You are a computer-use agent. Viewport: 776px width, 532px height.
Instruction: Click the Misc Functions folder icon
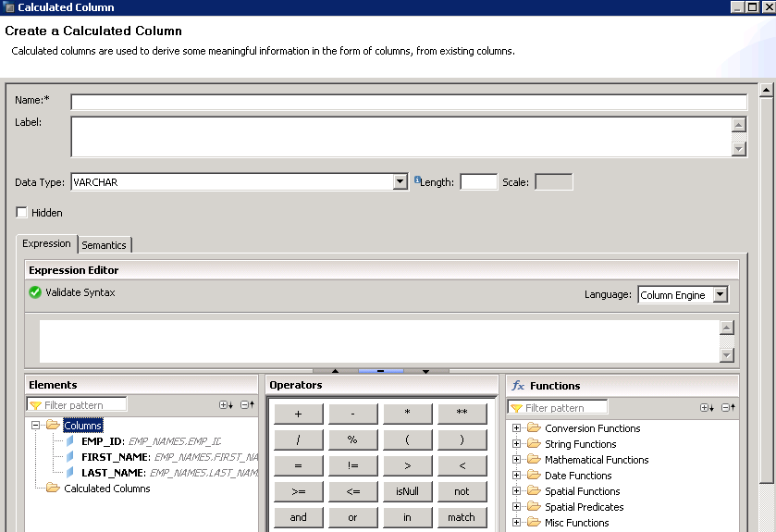tap(534, 522)
